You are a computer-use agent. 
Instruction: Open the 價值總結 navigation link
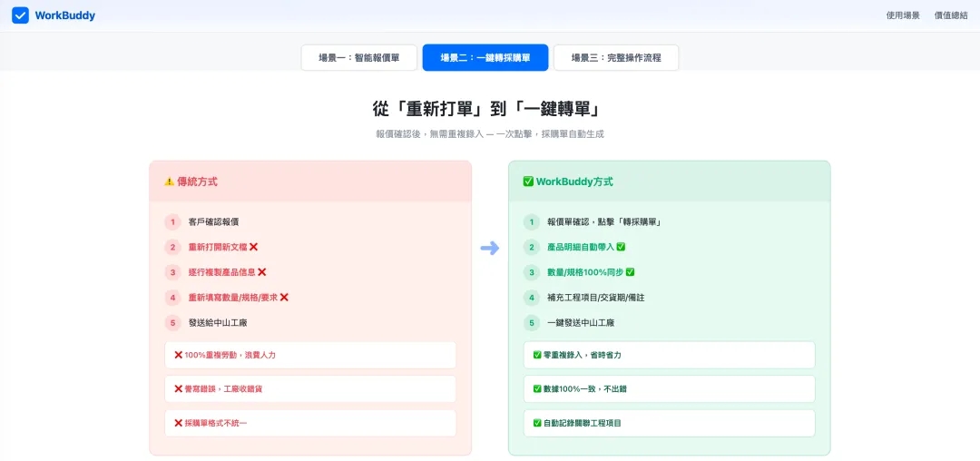(951, 15)
